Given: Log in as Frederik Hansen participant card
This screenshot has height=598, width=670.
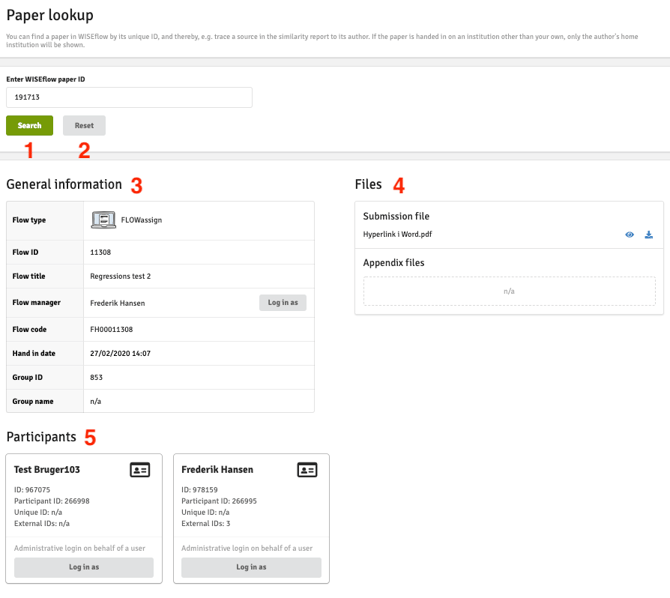Looking at the screenshot, I should coord(251,567).
